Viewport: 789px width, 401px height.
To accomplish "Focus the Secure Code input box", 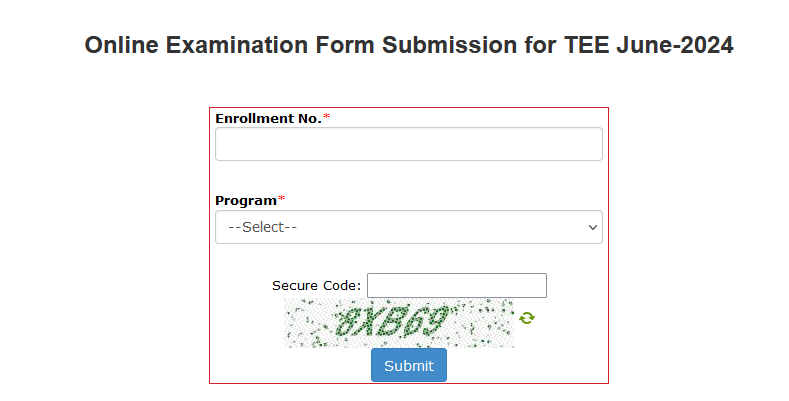I will [457, 285].
